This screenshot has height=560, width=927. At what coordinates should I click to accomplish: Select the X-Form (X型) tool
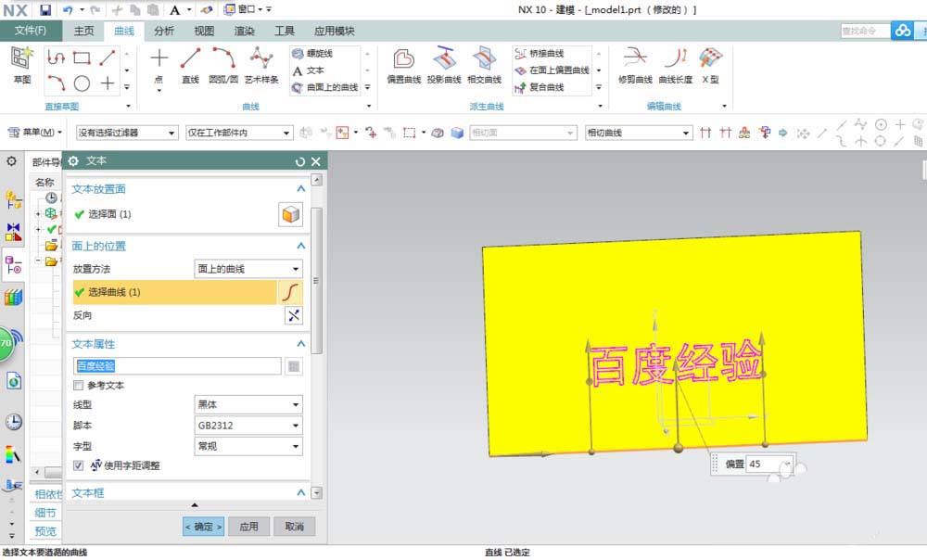tap(711, 66)
